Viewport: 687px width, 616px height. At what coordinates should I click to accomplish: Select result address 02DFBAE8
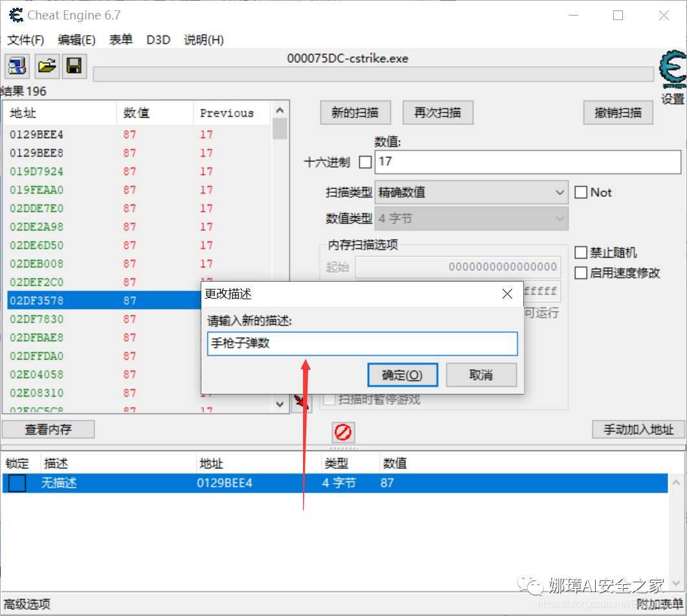point(36,337)
